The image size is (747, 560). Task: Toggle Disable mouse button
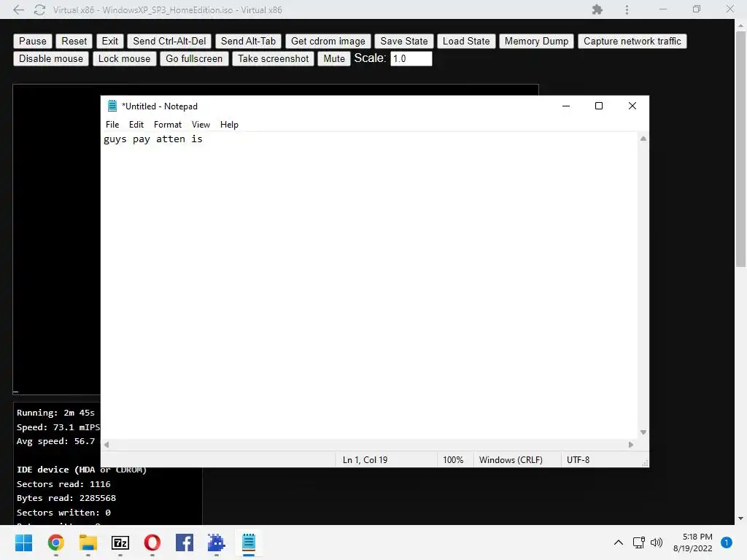(51, 58)
